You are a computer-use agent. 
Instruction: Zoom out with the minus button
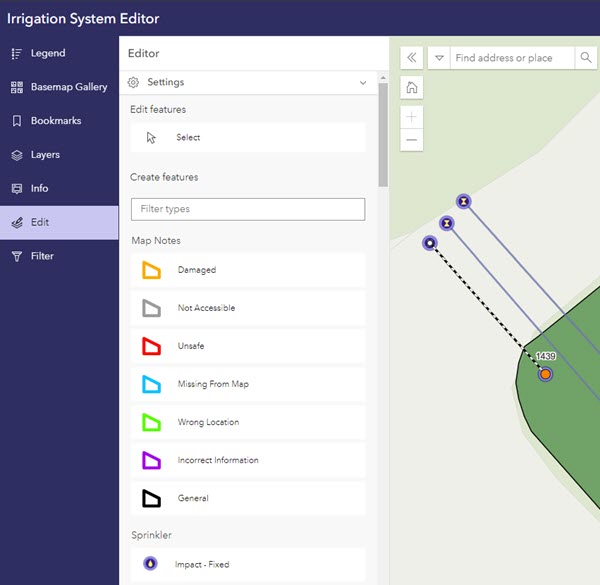[412, 141]
